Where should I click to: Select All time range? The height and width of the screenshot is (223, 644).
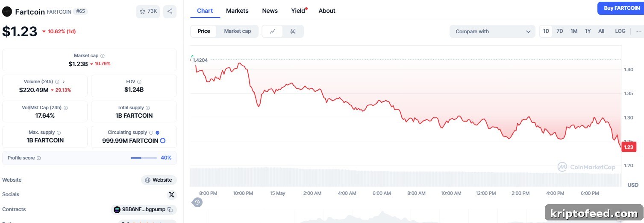click(x=601, y=31)
